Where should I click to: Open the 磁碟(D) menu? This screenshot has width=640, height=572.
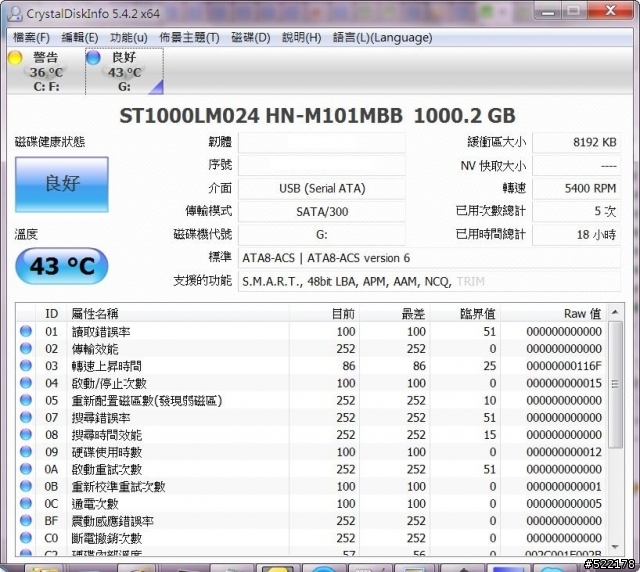tap(251, 38)
